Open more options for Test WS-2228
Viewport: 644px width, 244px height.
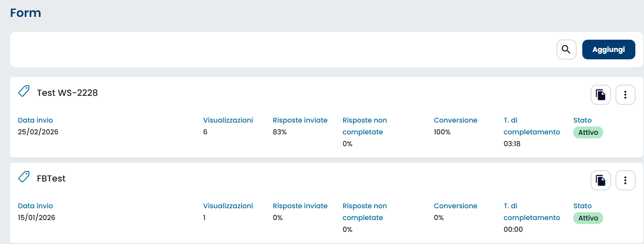(625, 95)
